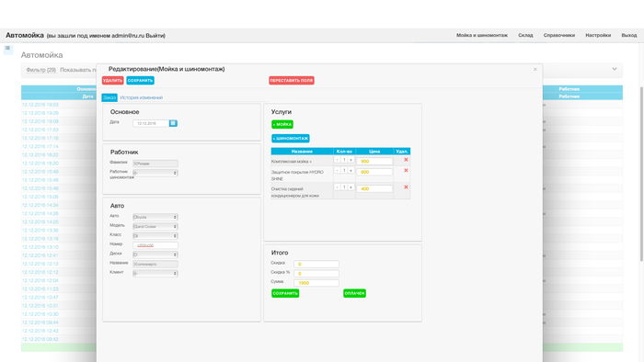Open the Класс dropdown
This screenshot has height=362, width=644.
click(155, 236)
